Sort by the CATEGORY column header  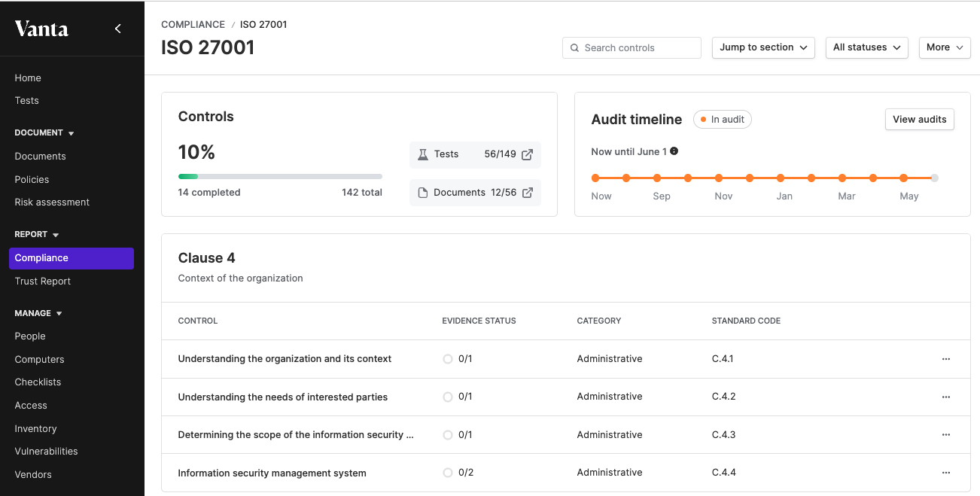[599, 321]
